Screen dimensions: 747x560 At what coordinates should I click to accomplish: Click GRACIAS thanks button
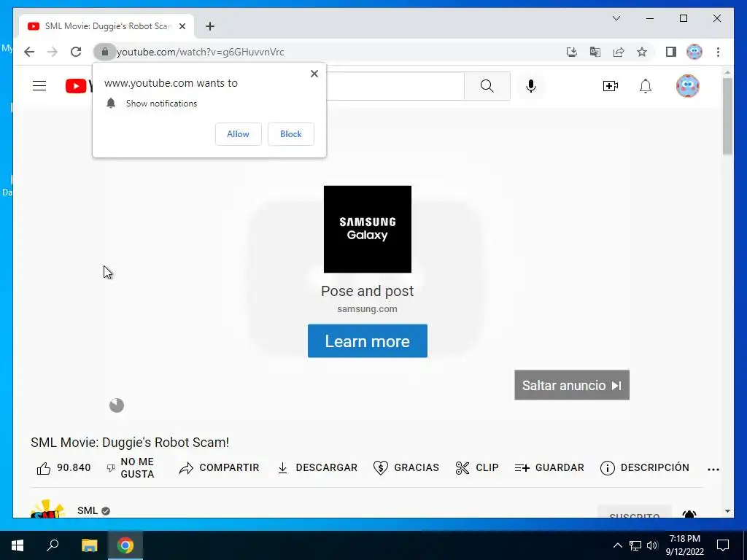[x=406, y=468]
